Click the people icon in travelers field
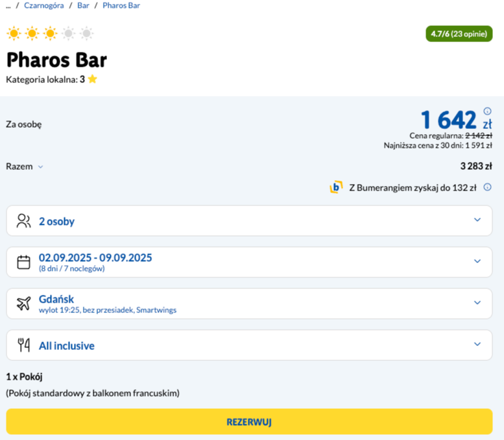Viewport: 504px width, 440px height. pos(23,221)
